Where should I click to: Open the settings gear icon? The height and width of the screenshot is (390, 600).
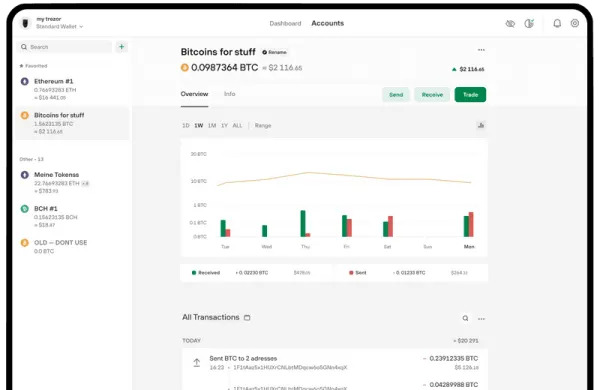click(x=575, y=23)
